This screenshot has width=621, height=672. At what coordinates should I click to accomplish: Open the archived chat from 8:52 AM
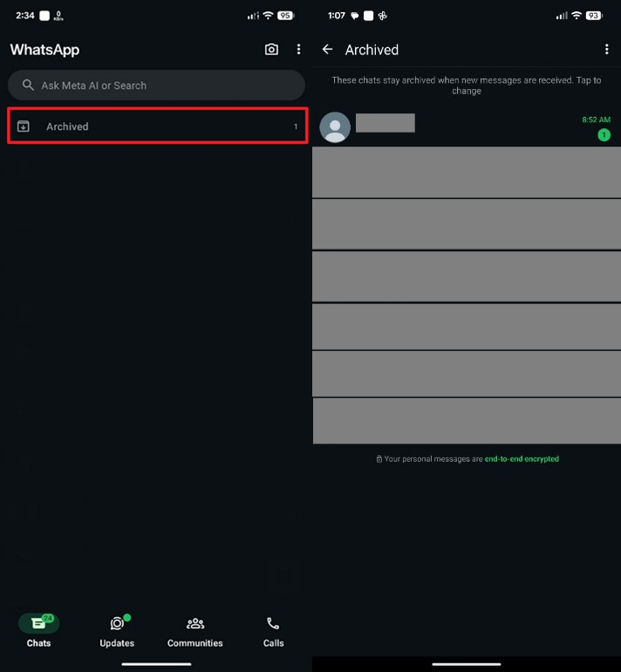(467, 127)
